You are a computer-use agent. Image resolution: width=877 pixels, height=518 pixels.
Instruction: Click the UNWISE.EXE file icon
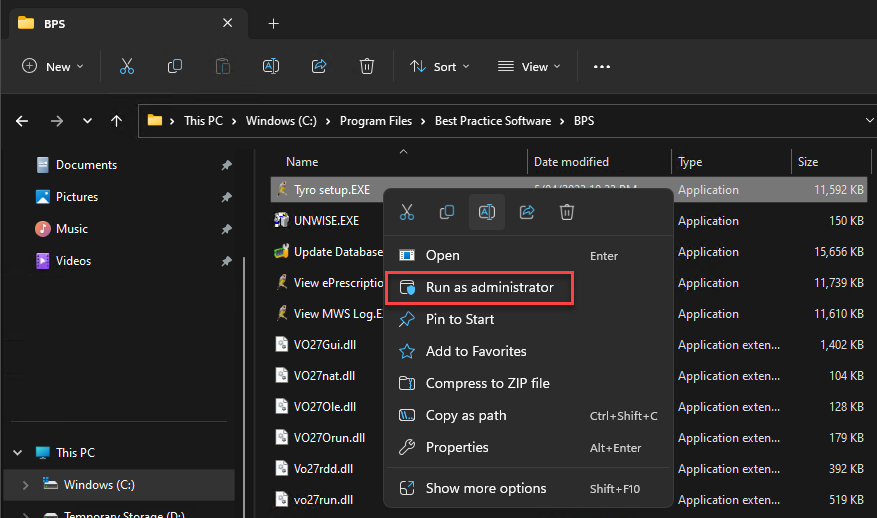[281, 220]
